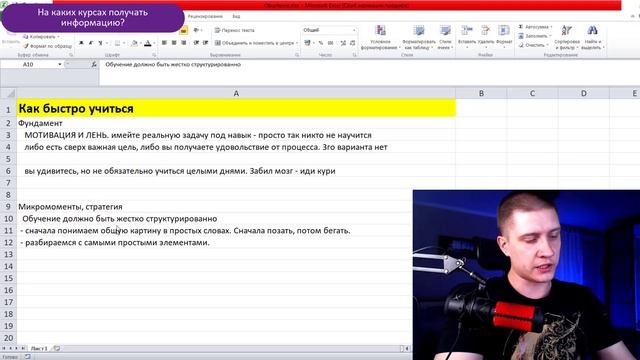Click row 13 header

pos(8,254)
